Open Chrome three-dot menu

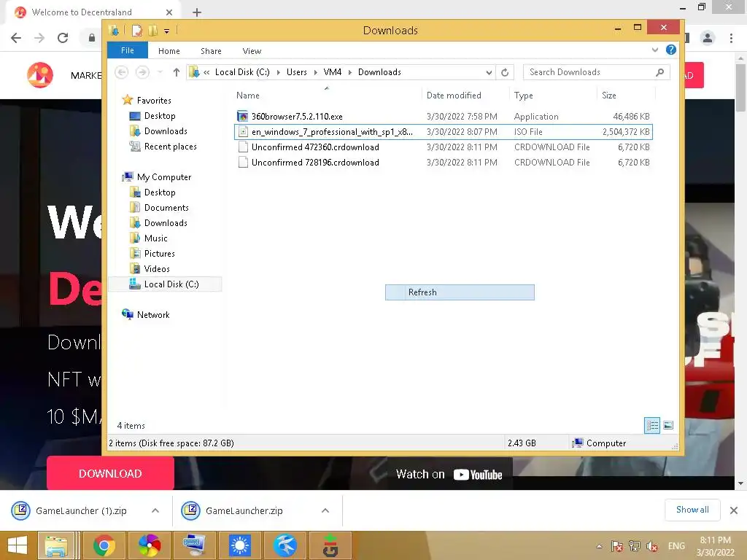point(731,38)
